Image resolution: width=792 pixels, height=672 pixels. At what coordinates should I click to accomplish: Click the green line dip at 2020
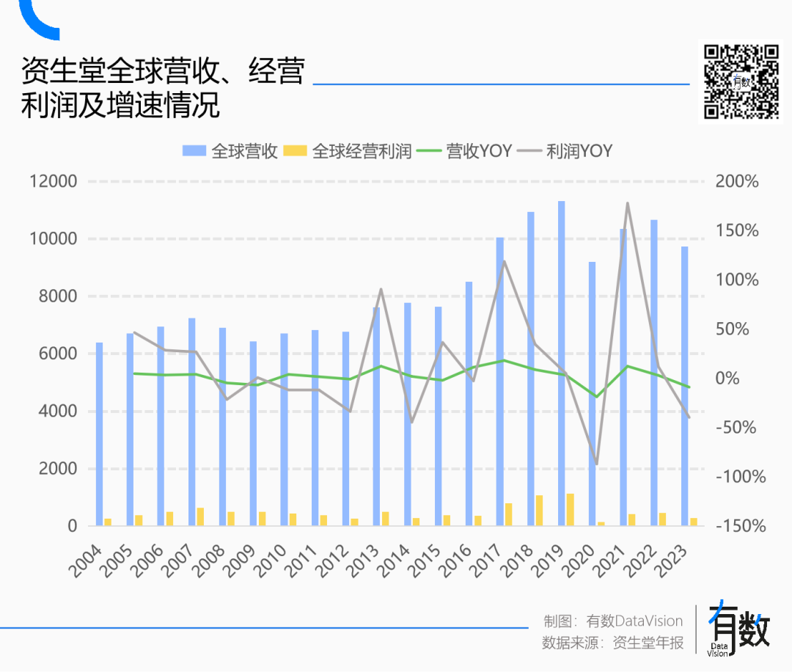point(596,397)
